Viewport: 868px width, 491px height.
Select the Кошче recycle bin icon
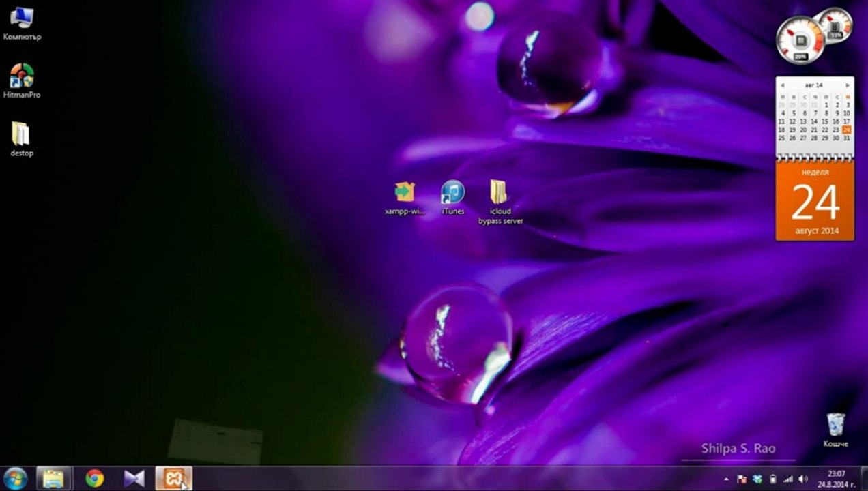click(835, 425)
